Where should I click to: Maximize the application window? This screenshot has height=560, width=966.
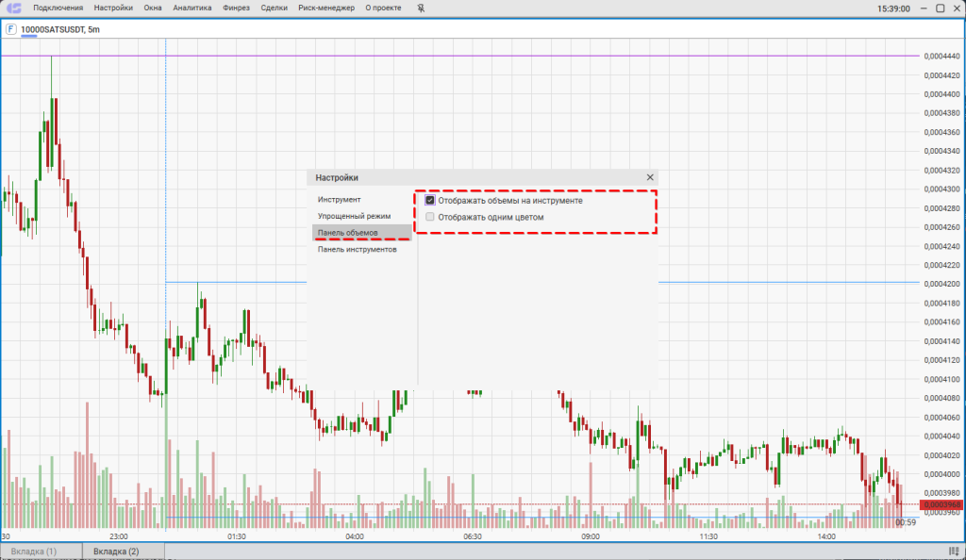[x=941, y=8]
